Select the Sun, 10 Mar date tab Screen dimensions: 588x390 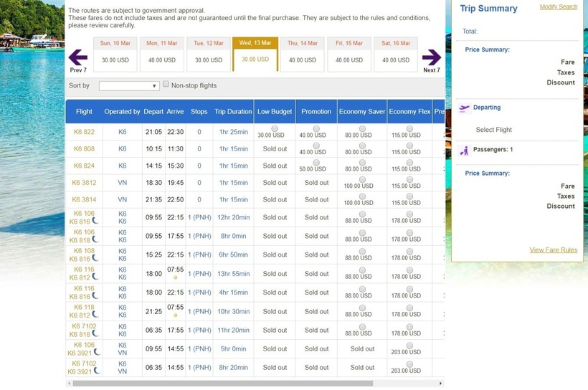coord(115,54)
